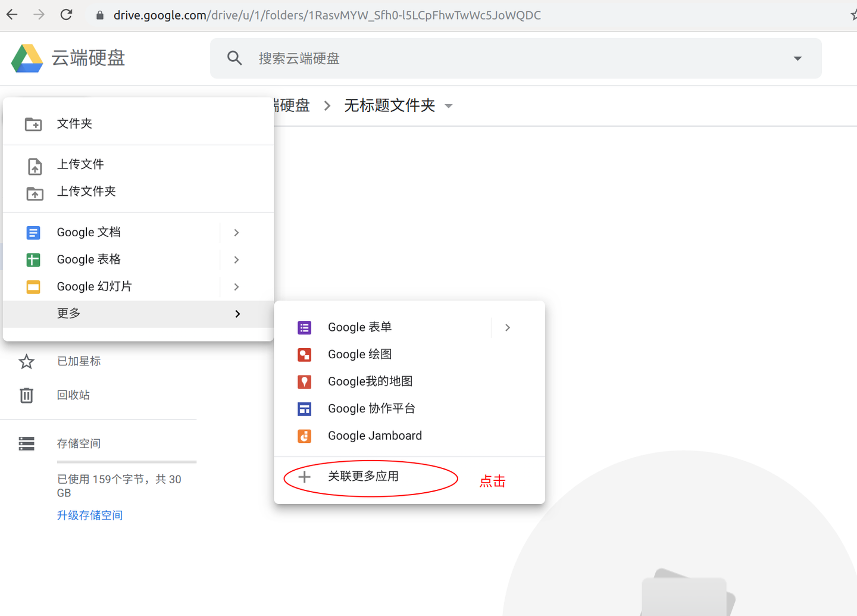The width and height of the screenshot is (857, 616).
Task: Expand the Google 表单 submenu arrow
Action: click(508, 327)
